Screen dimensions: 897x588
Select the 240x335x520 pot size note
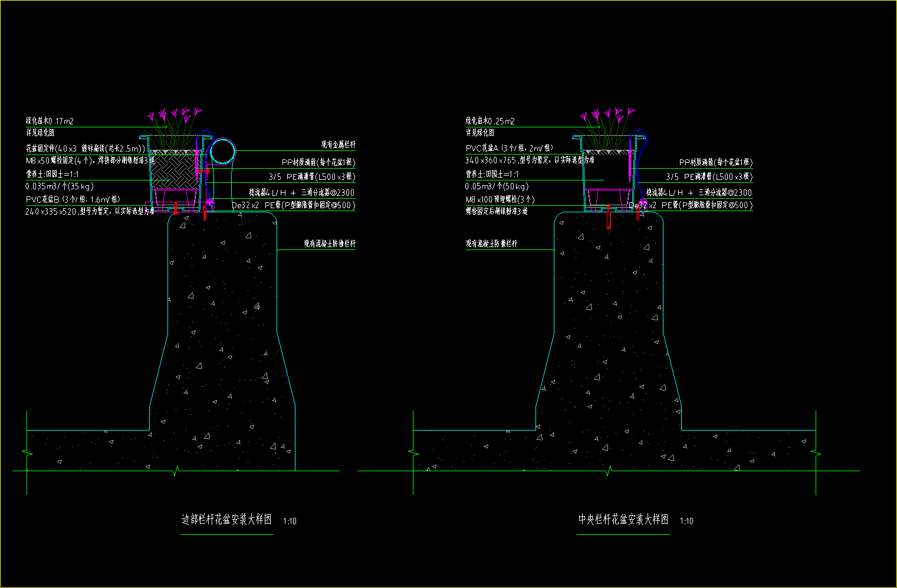90,211
